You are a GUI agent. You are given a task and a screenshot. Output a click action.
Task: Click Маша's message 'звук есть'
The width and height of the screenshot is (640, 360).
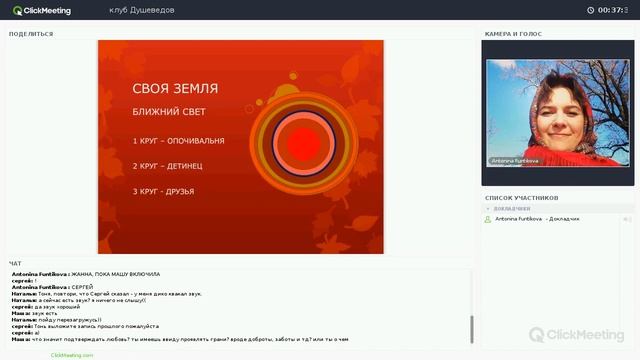(44, 313)
